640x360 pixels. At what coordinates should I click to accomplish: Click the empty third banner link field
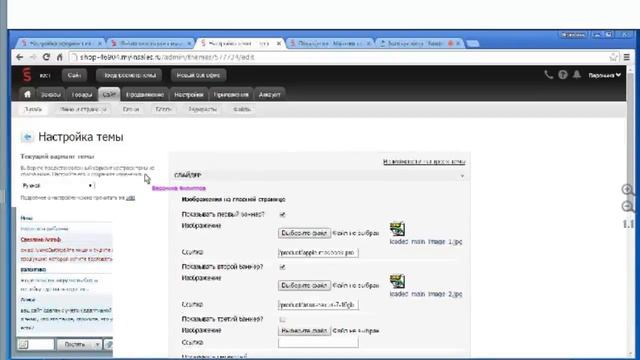point(318,343)
